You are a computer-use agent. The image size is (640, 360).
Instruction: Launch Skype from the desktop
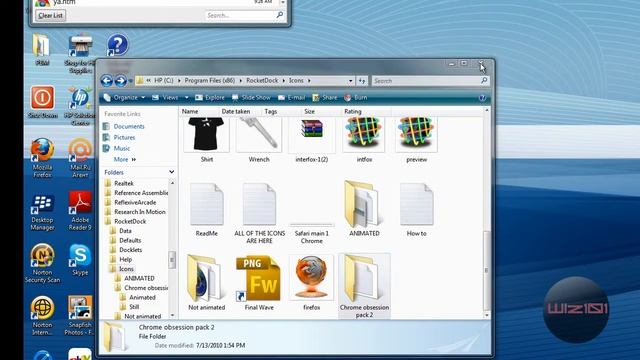tap(80, 260)
